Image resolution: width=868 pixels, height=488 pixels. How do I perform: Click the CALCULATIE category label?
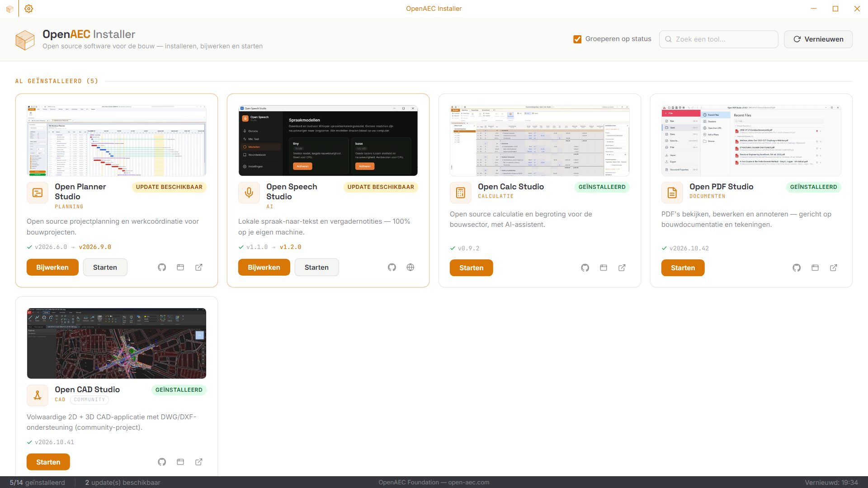(x=495, y=197)
